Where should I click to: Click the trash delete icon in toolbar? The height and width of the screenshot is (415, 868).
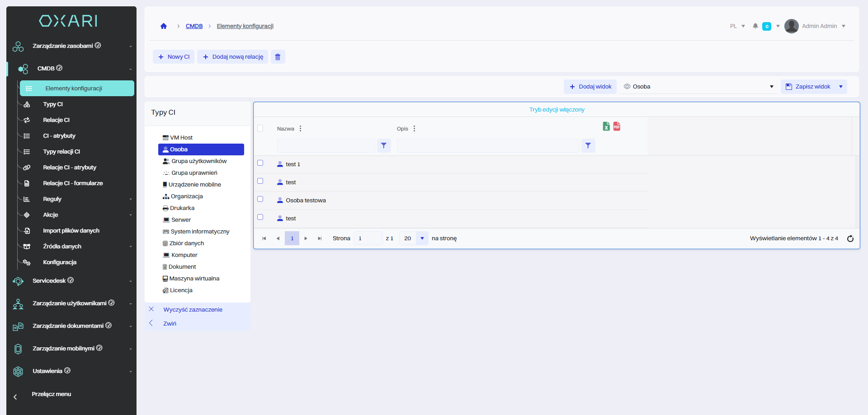click(278, 57)
